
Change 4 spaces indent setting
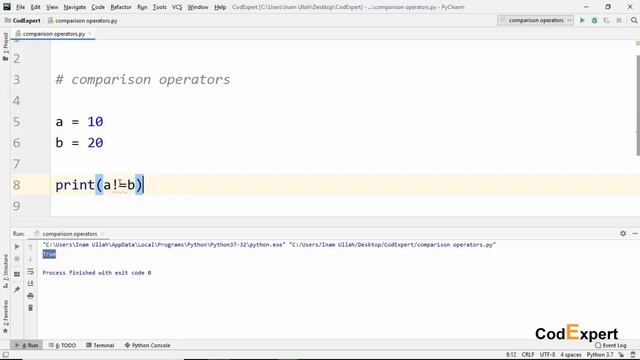(x=571, y=355)
